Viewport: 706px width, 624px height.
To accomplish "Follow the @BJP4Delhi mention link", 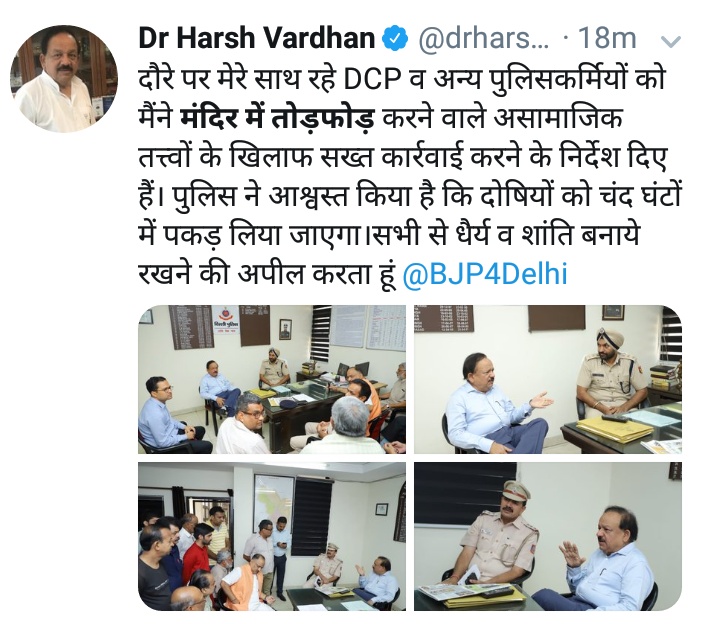I will [x=485, y=274].
